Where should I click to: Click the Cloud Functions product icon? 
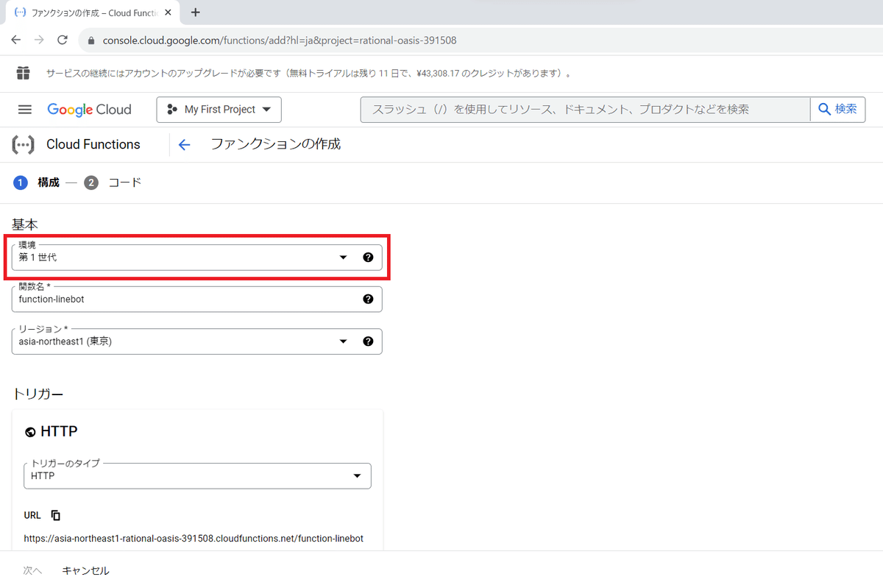[x=24, y=144]
